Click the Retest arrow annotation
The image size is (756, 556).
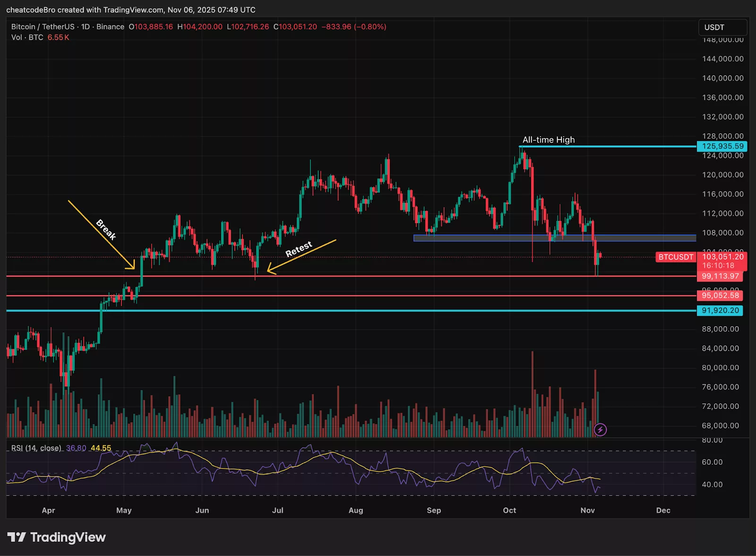pos(300,249)
